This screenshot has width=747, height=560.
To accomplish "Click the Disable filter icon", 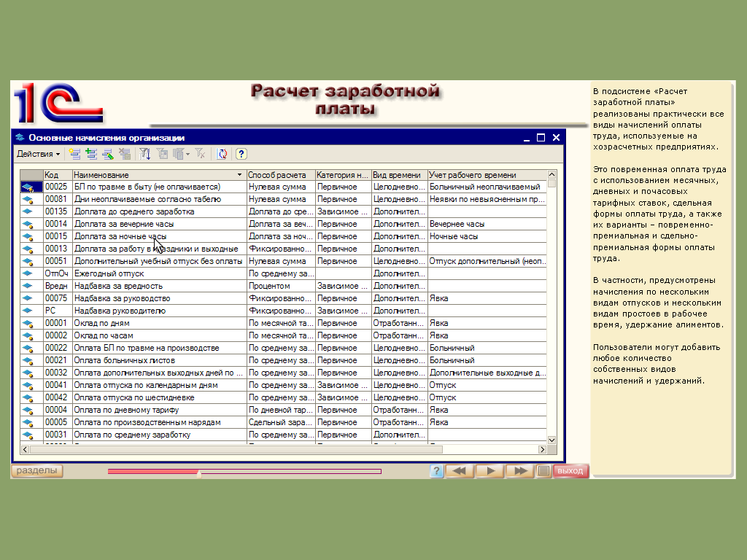I will click(200, 154).
